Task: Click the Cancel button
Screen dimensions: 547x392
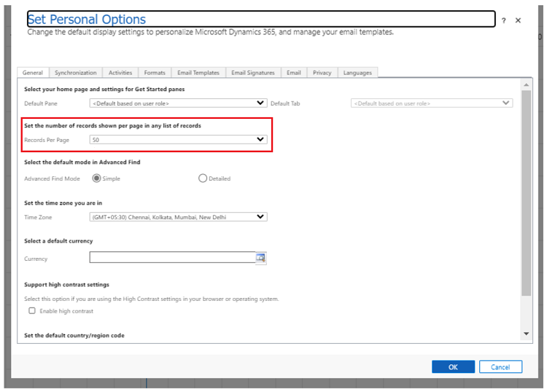Action: click(x=500, y=367)
